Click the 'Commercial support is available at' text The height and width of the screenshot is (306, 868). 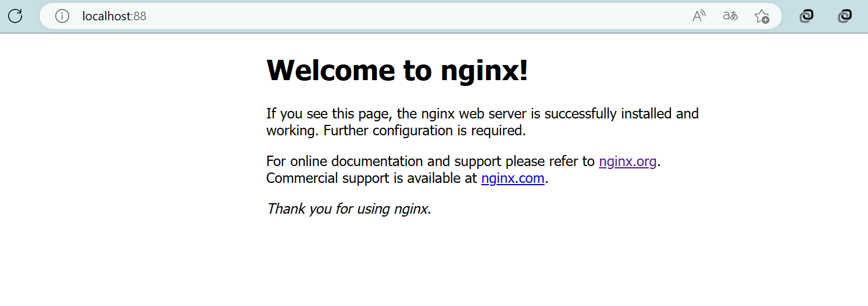coord(372,178)
